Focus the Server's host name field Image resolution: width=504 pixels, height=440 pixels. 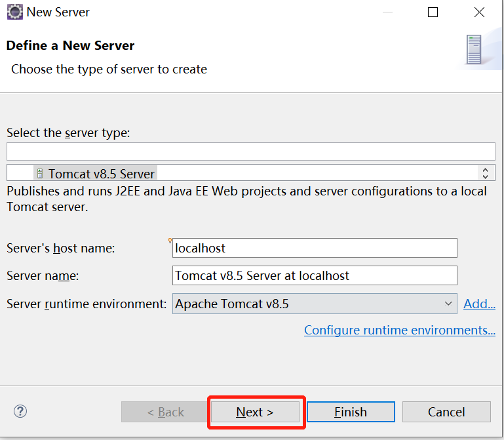point(315,248)
